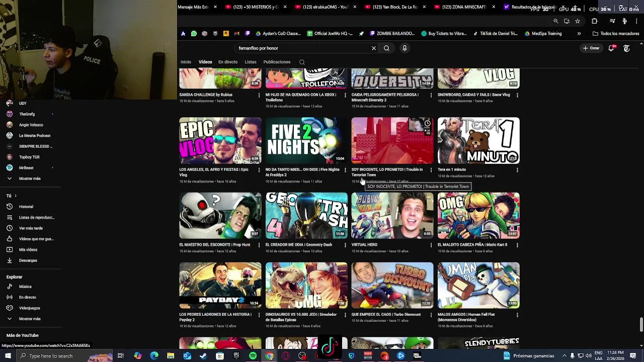
Task: Click into the YouTube search field
Action: tap(302, 48)
